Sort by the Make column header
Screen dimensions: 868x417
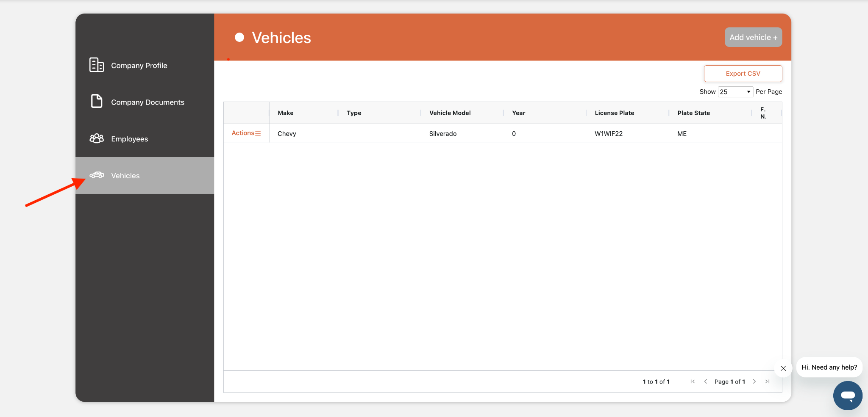pos(286,113)
